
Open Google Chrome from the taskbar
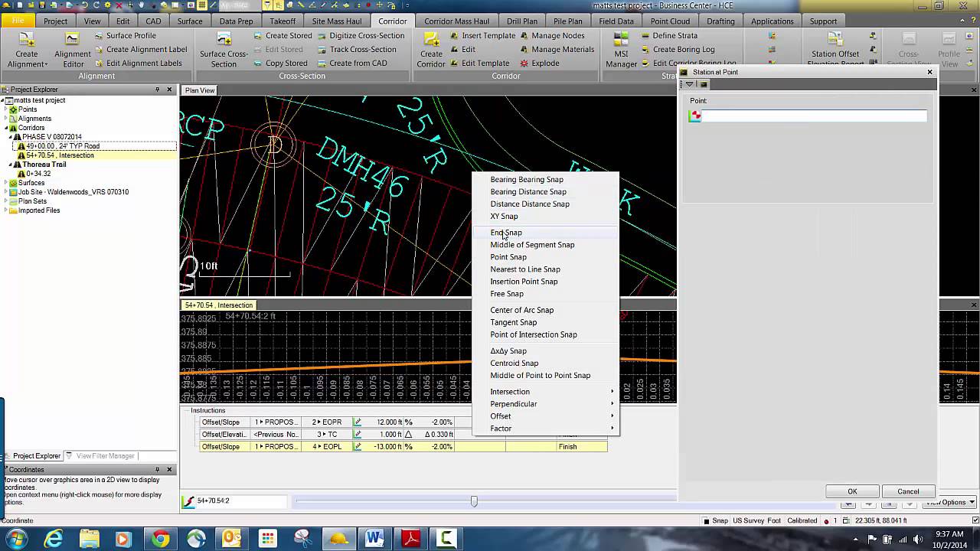click(160, 539)
